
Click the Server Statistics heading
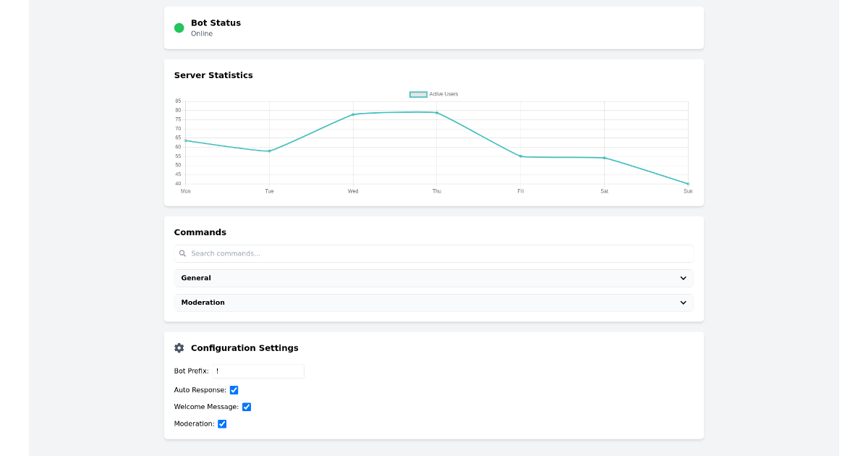tap(213, 75)
